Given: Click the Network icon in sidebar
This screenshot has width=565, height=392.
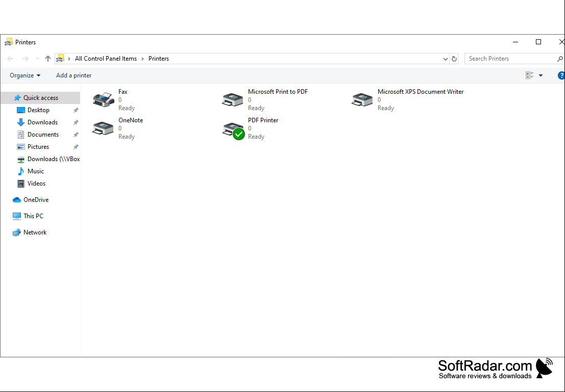Looking at the screenshot, I should (16, 232).
